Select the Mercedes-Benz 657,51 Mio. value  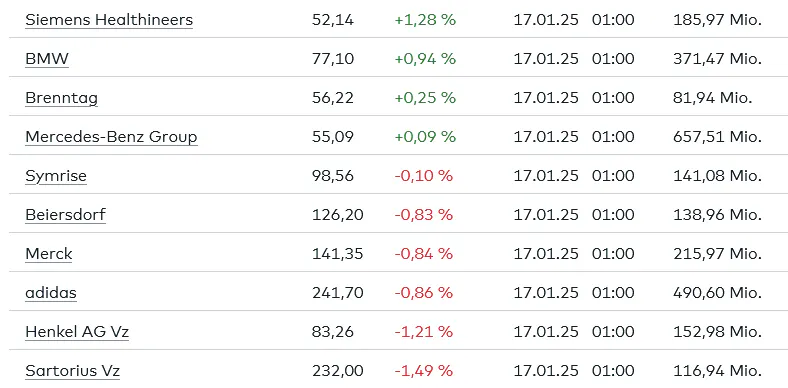717,137
